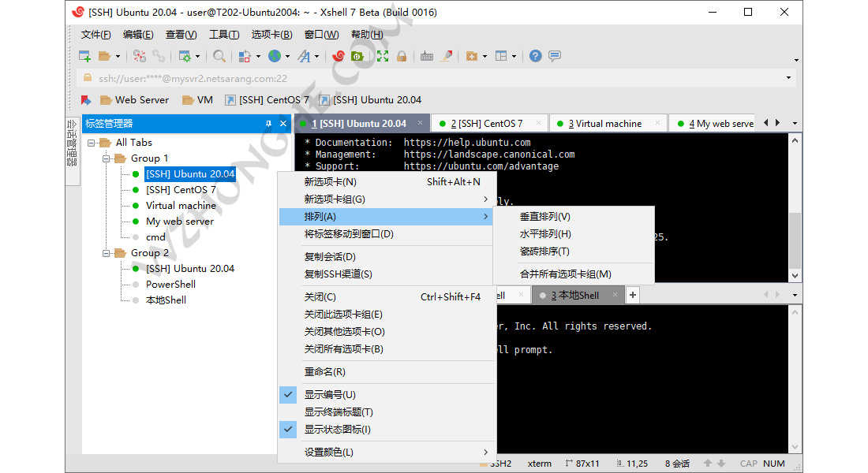Image resolution: width=868 pixels, height=473 pixels.
Task: Launch Xftp from the toolbar
Action: 357,56
